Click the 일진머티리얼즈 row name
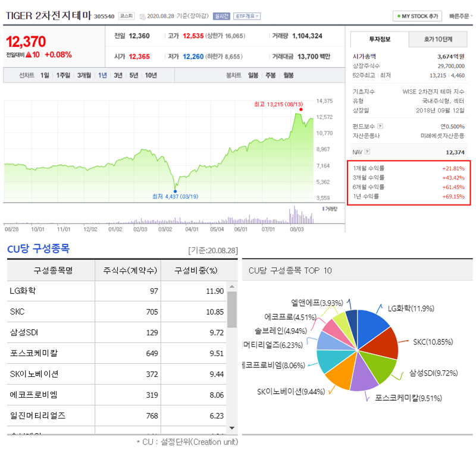The height and width of the screenshot is (453, 476). pyautogui.click(x=37, y=416)
